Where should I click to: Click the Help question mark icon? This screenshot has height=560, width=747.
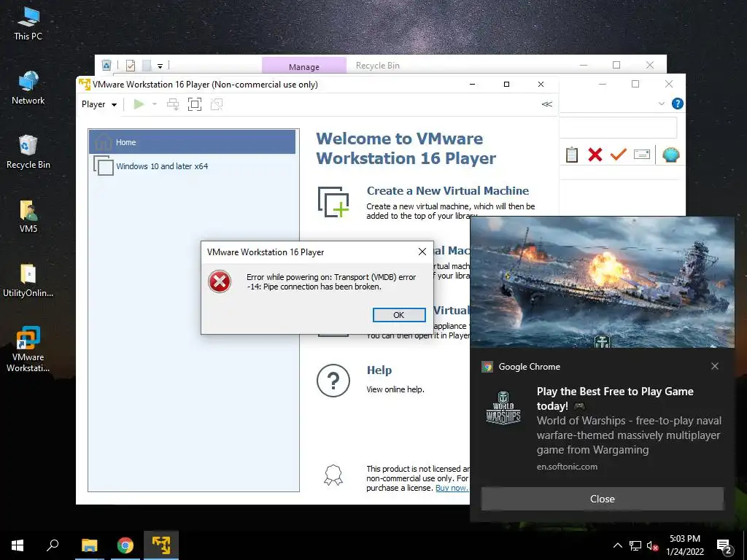click(333, 381)
